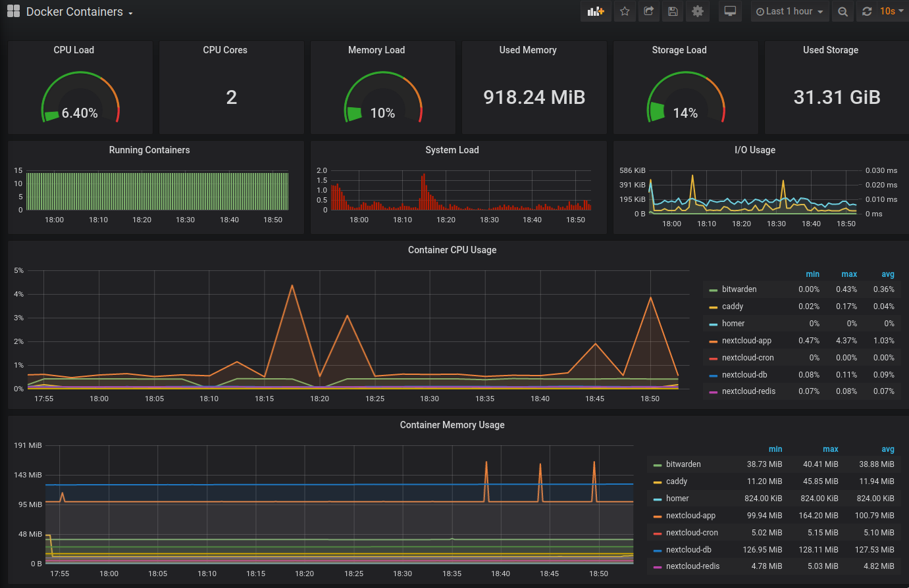Screen dimensions: 909x588
Task: Sort CPU legend by max column
Action: tap(849, 274)
